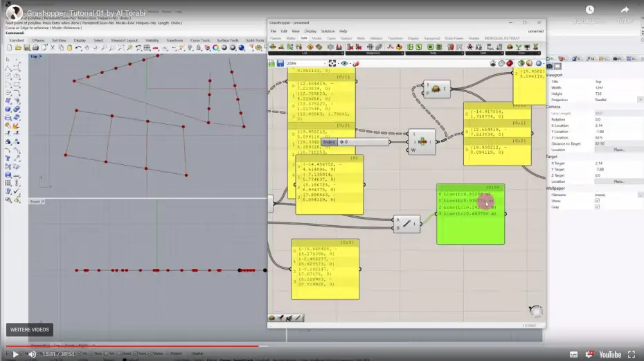This screenshot has width=644, height=361.
Task: Click Rhino's Save floppy icon
Action: [27, 48]
